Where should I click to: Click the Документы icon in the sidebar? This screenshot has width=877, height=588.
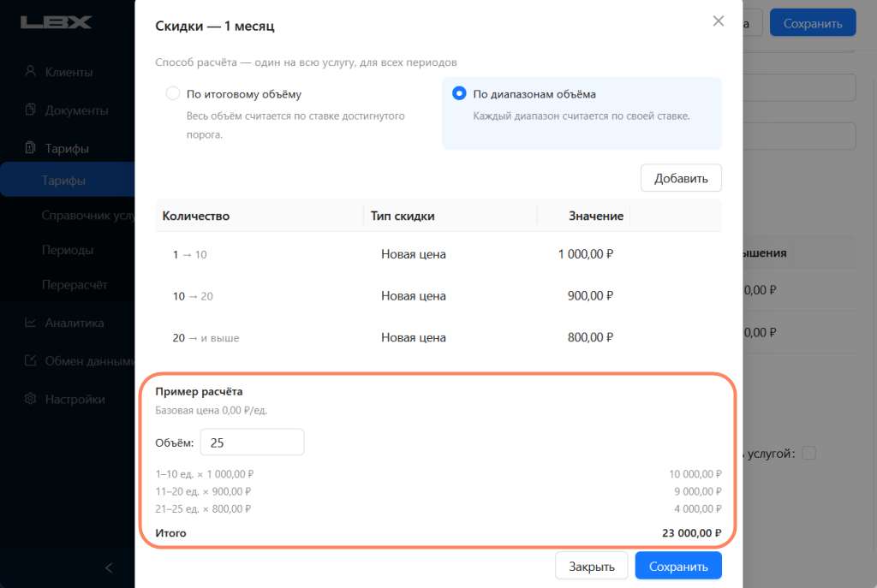click(x=30, y=110)
